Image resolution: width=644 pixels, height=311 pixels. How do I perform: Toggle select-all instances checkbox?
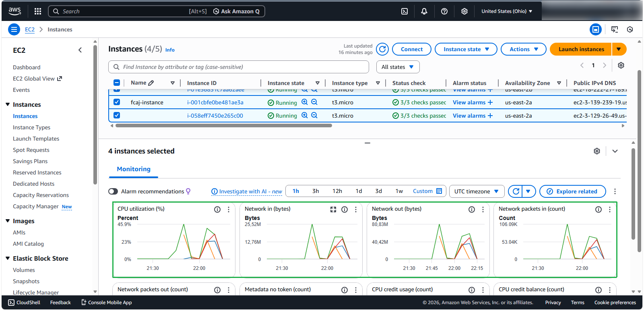117,83
